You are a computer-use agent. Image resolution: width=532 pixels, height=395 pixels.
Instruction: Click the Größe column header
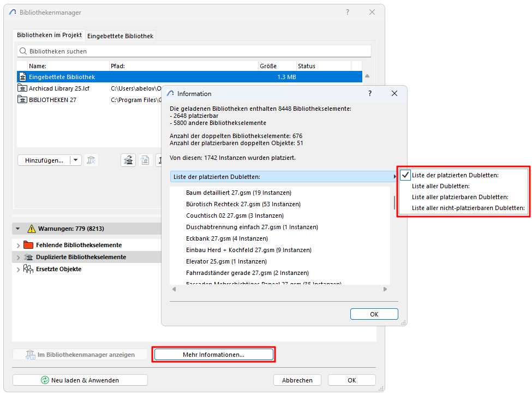[x=277, y=66]
